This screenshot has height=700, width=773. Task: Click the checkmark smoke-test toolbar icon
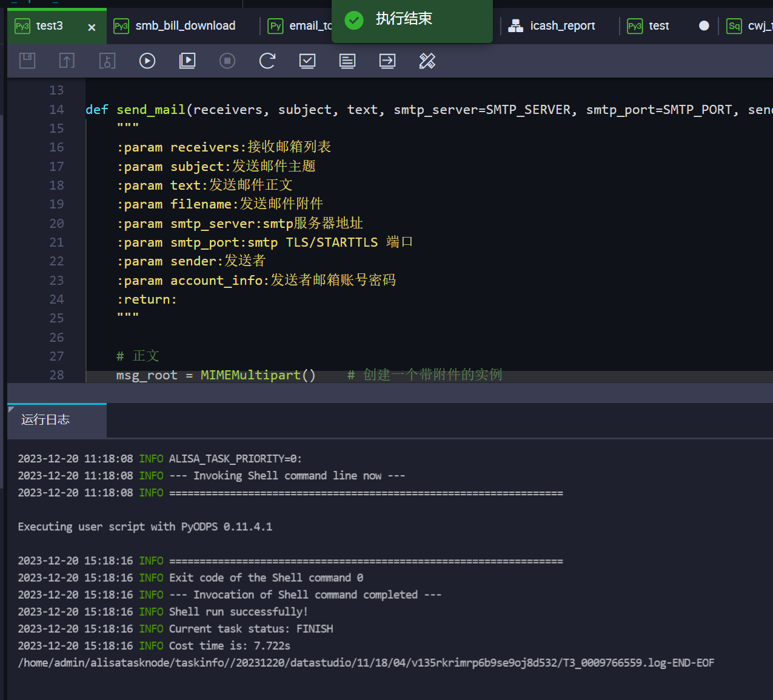(307, 61)
